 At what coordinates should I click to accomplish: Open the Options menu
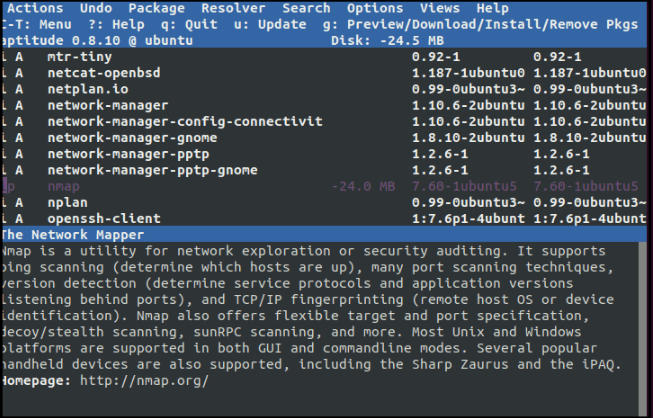[x=374, y=8]
